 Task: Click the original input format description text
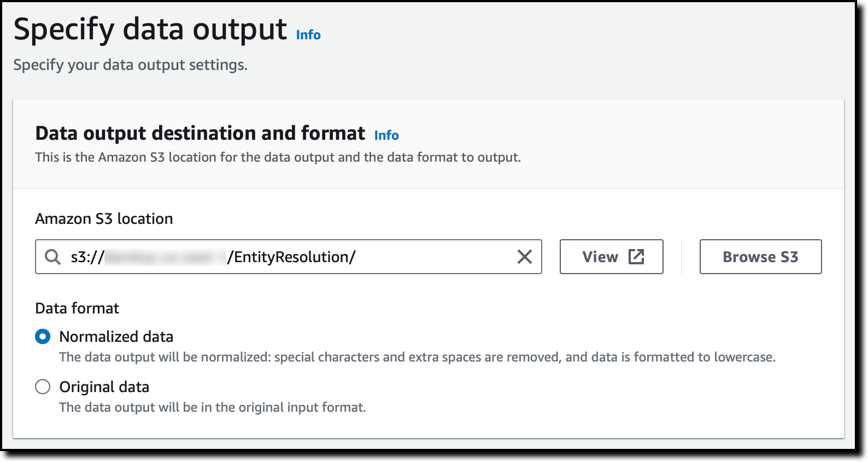(x=213, y=407)
